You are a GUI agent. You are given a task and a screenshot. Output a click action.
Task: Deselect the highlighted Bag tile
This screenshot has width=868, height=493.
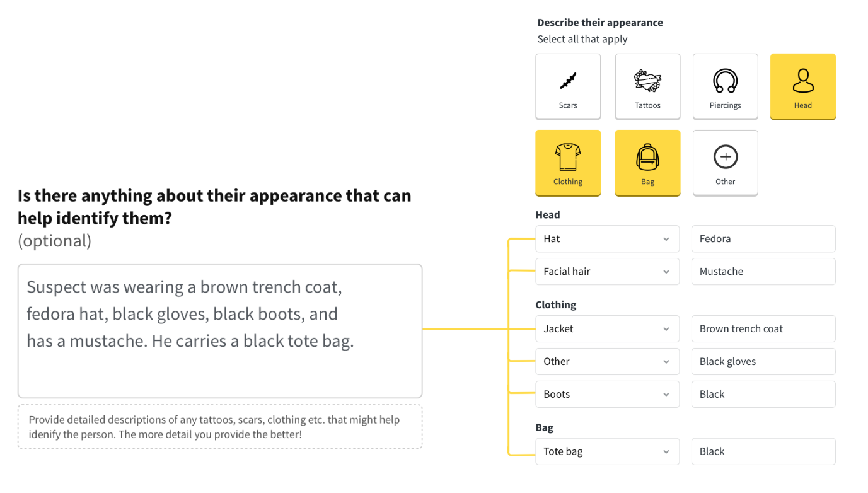tap(647, 163)
